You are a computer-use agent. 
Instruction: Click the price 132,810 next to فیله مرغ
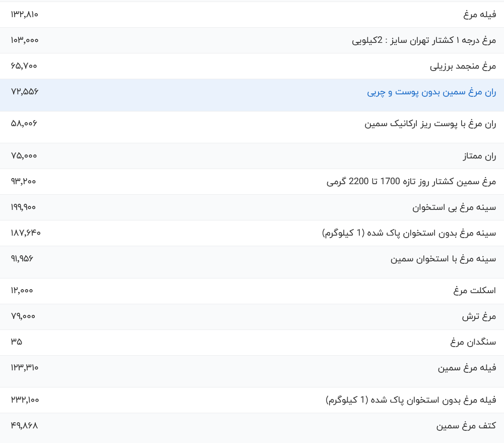point(24,14)
